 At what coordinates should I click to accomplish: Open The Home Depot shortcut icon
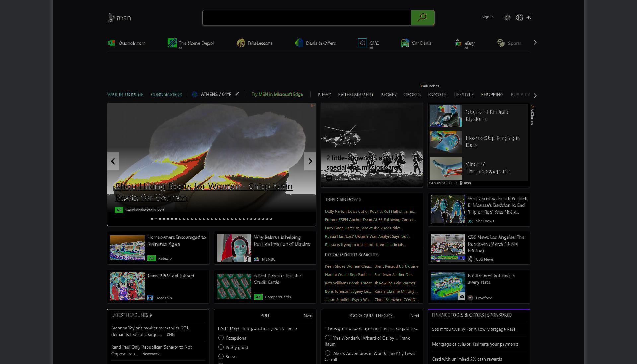tap(172, 43)
